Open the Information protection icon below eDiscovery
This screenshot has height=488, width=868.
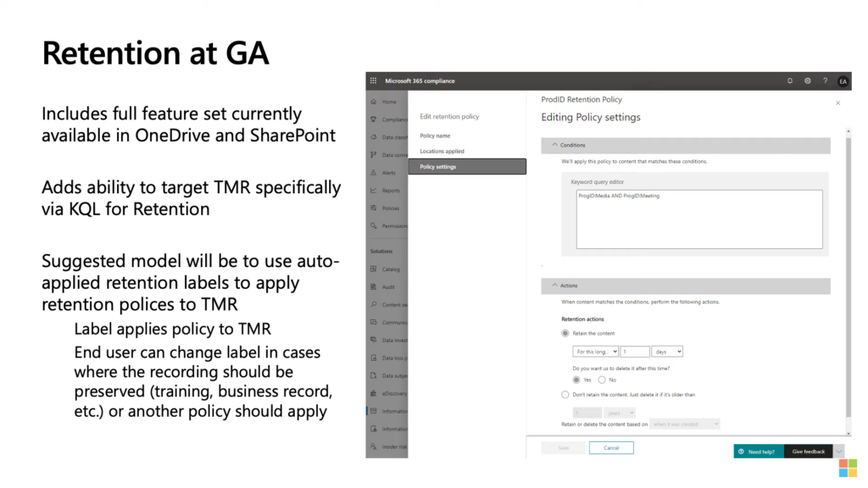pos(374,429)
